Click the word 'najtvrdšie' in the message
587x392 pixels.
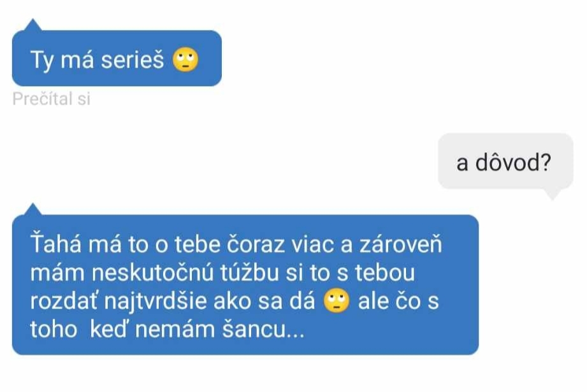[155, 301]
